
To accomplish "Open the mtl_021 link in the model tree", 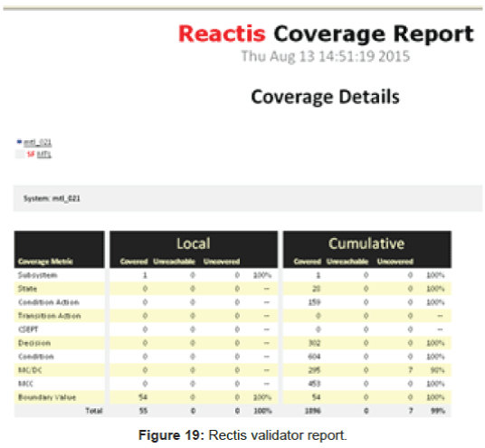I will 37,143.
